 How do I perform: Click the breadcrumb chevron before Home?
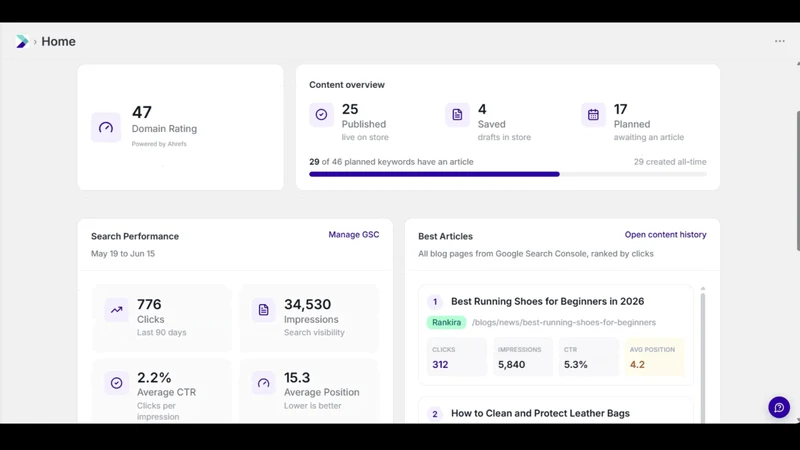coord(35,42)
